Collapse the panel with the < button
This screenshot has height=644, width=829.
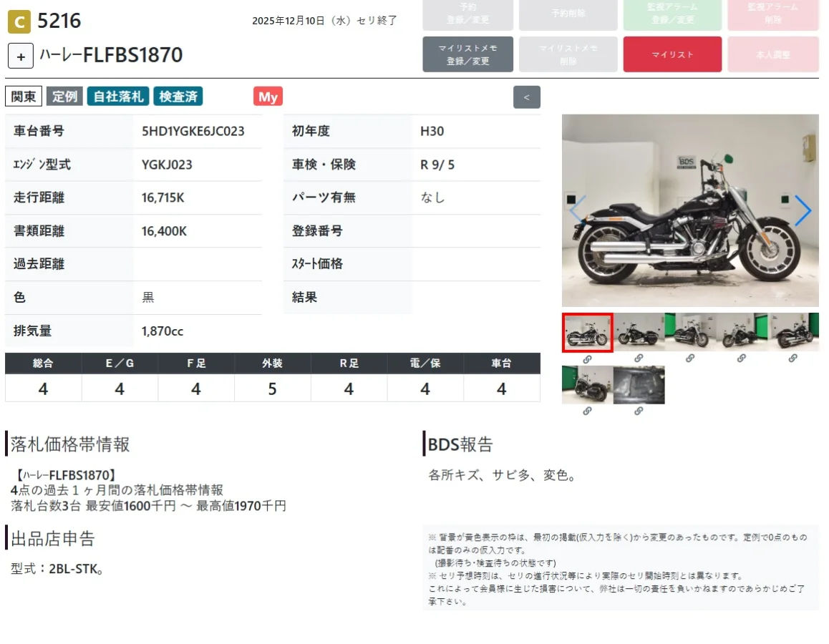[x=527, y=97]
